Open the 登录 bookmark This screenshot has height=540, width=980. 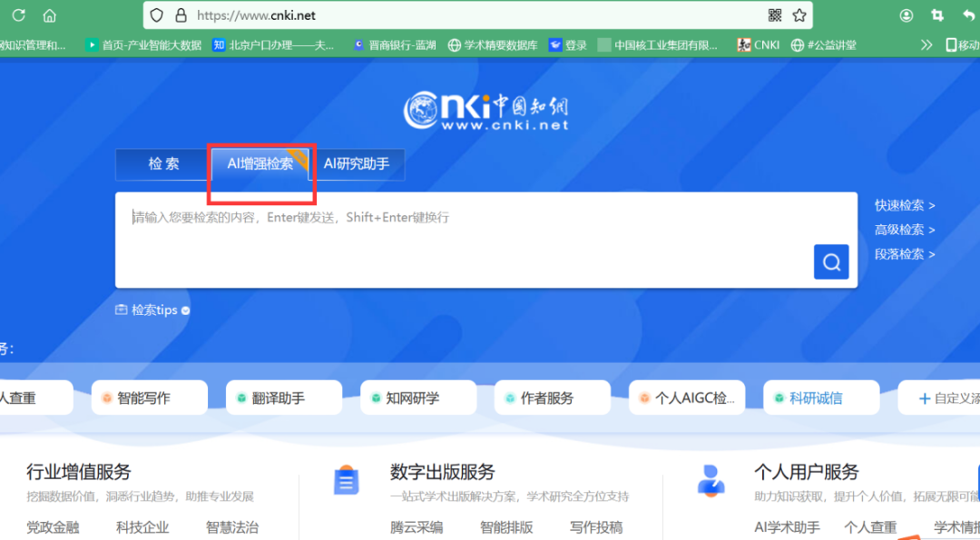pos(567,45)
